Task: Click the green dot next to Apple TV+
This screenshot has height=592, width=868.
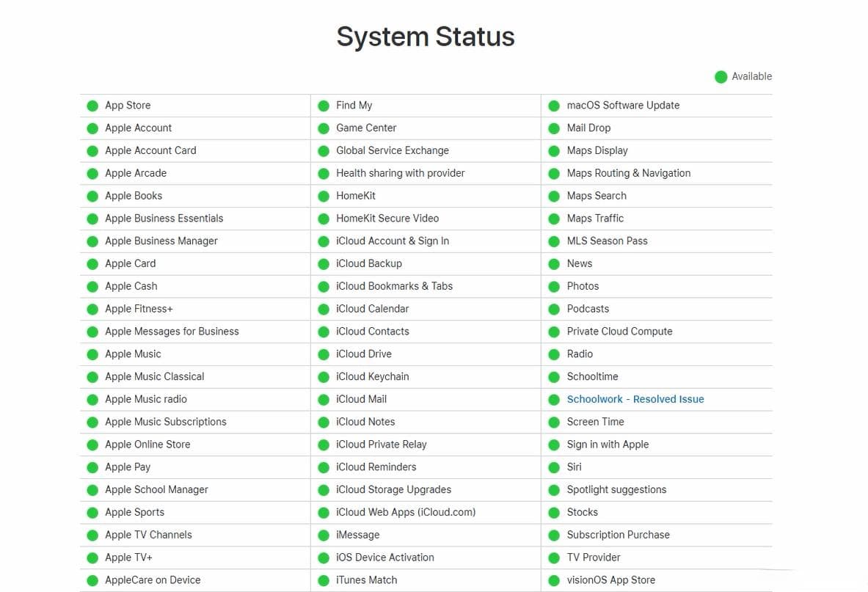Action: 92,558
